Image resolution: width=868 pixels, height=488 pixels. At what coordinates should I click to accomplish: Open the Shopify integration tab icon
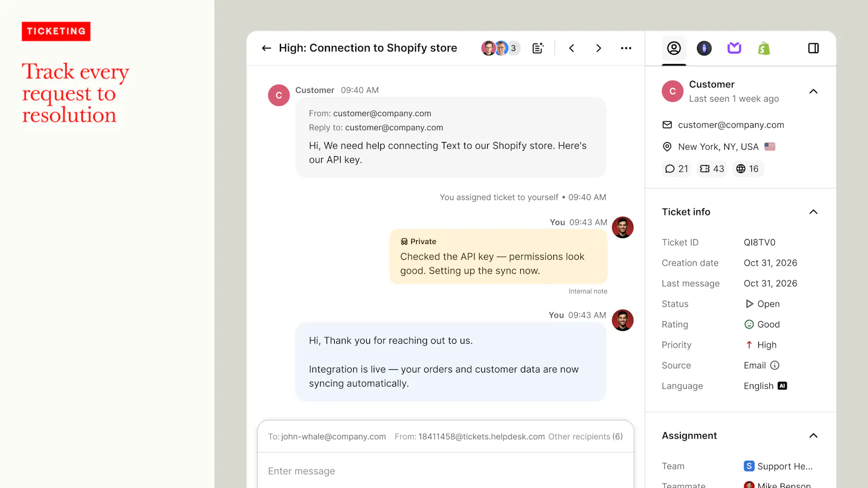764,48
